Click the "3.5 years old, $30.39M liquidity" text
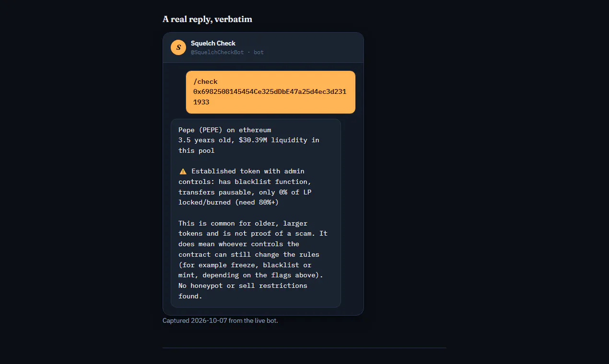 point(243,140)
